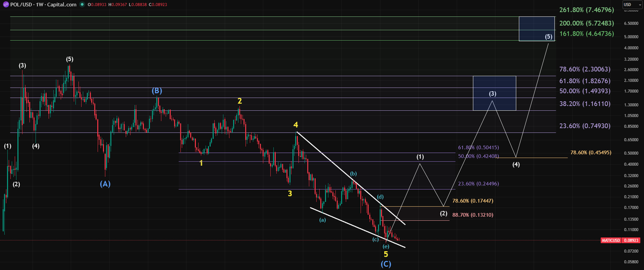Select the blue target box containing (3)
Screen dimensions: 644x270
click(x=494, y=93)
